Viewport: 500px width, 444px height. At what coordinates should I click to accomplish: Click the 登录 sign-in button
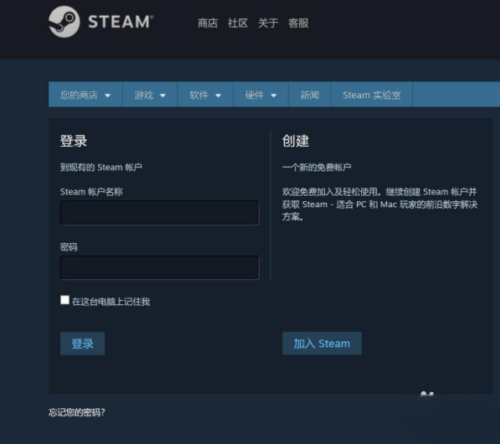pyautogui.click(x=83, y=343)
